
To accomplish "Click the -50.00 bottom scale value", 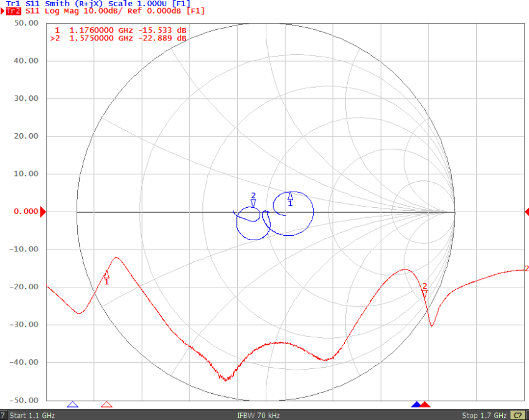I will click(24, 401).
